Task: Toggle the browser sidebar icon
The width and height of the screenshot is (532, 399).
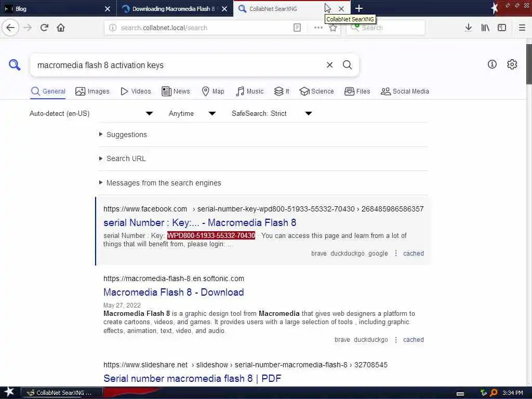Action: (x=502, y=28)
